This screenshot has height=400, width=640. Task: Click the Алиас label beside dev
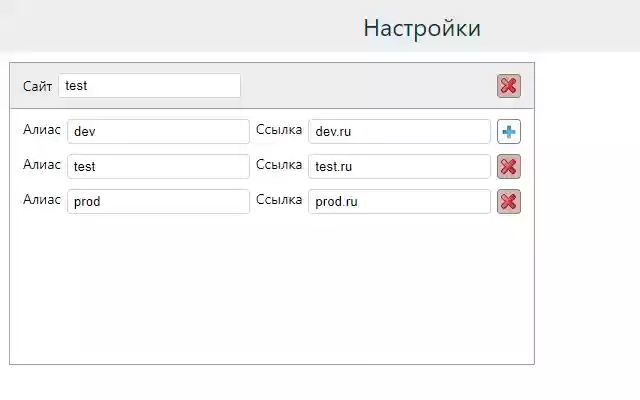[x=42, y=129]
